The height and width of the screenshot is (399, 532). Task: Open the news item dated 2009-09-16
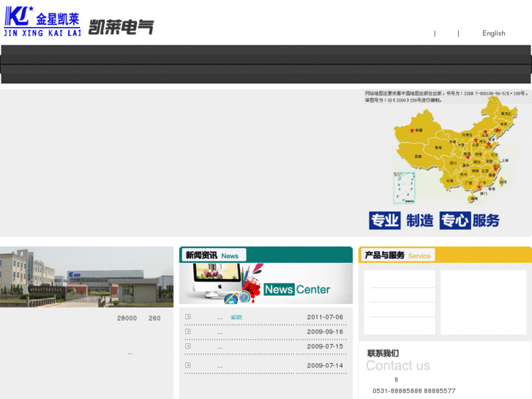click(x=220, y=332)
